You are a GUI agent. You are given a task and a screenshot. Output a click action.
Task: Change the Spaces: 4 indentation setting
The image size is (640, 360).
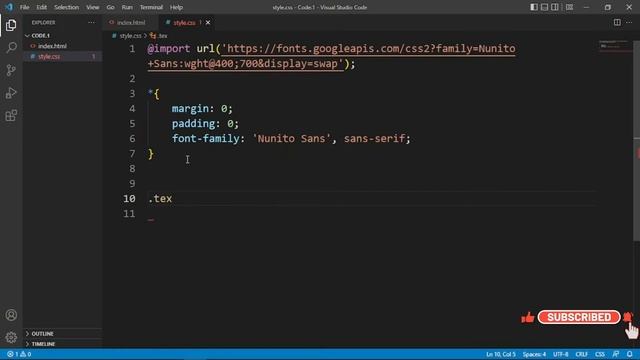point(534,354)
